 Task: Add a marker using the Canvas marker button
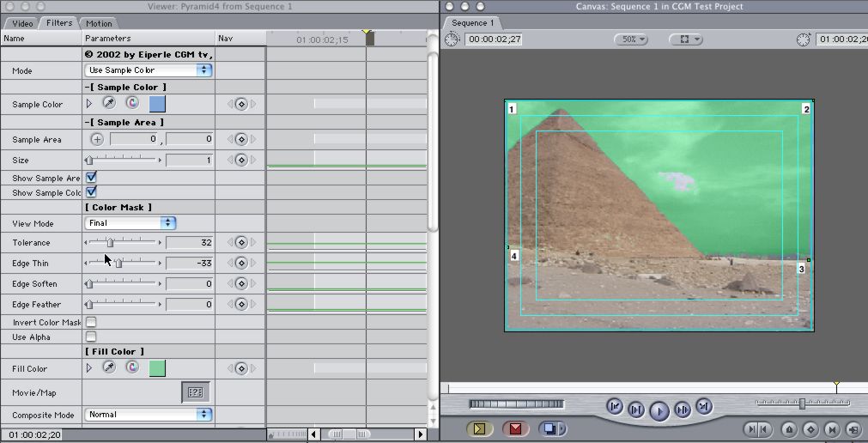pyautogui.click(x=789, y=429)
